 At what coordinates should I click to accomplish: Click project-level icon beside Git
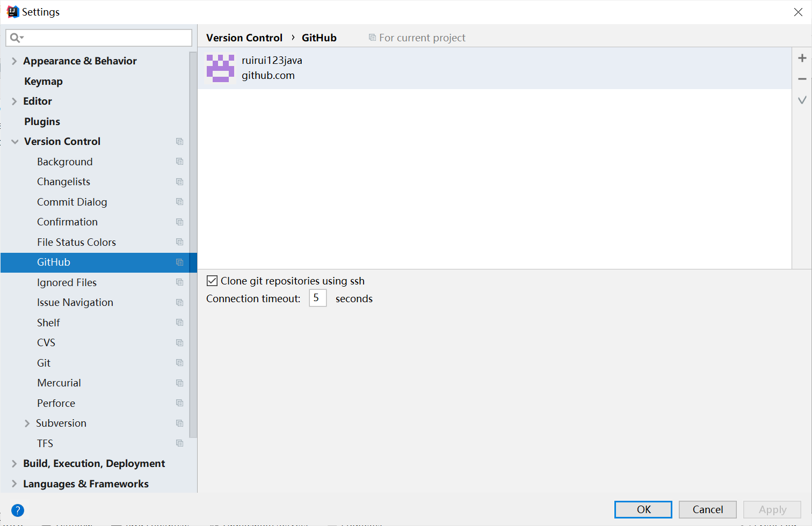point(180,363)
